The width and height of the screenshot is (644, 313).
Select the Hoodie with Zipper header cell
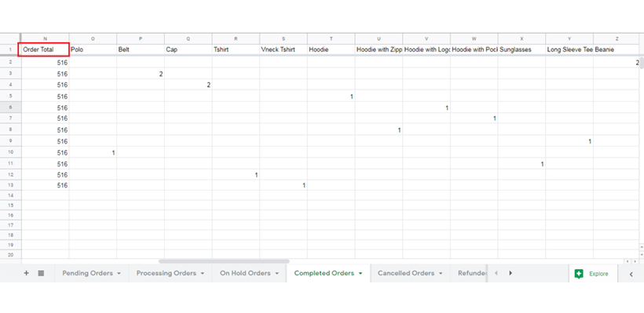tap(379, 49)
